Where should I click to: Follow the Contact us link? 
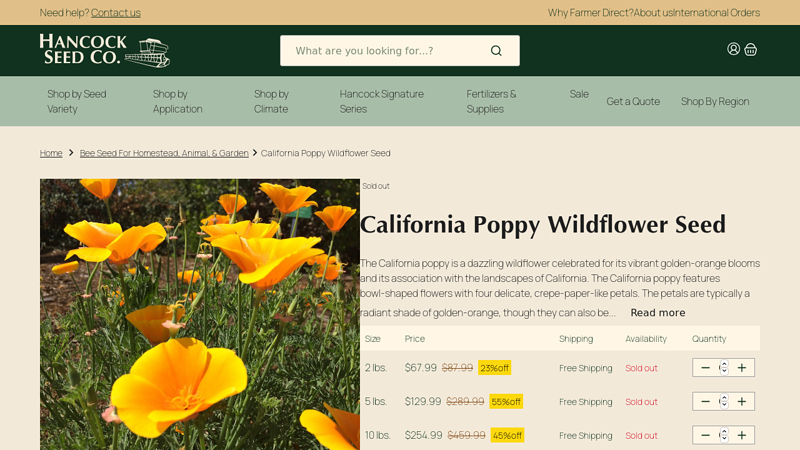115,13
